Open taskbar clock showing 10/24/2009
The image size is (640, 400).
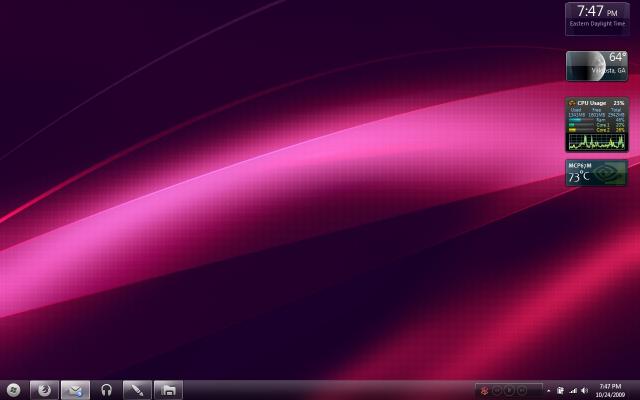click(x=611, y=390)
